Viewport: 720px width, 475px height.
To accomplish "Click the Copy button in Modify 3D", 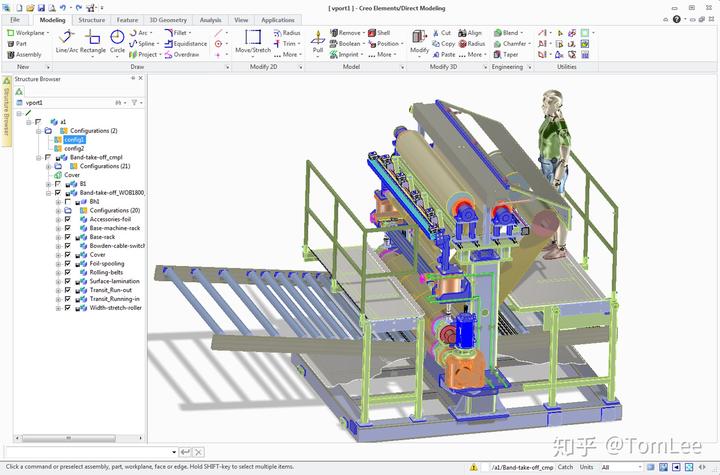I will click(444, 44).
